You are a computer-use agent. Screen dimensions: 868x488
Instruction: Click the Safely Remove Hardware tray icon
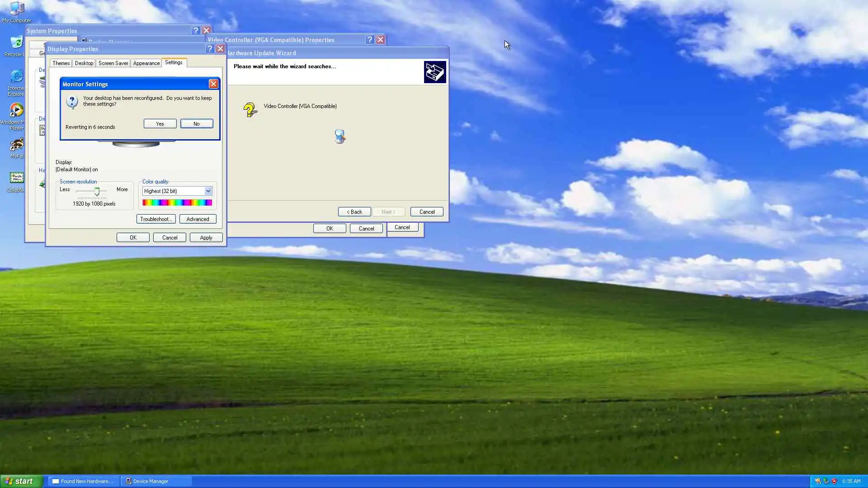coord(826,481)
